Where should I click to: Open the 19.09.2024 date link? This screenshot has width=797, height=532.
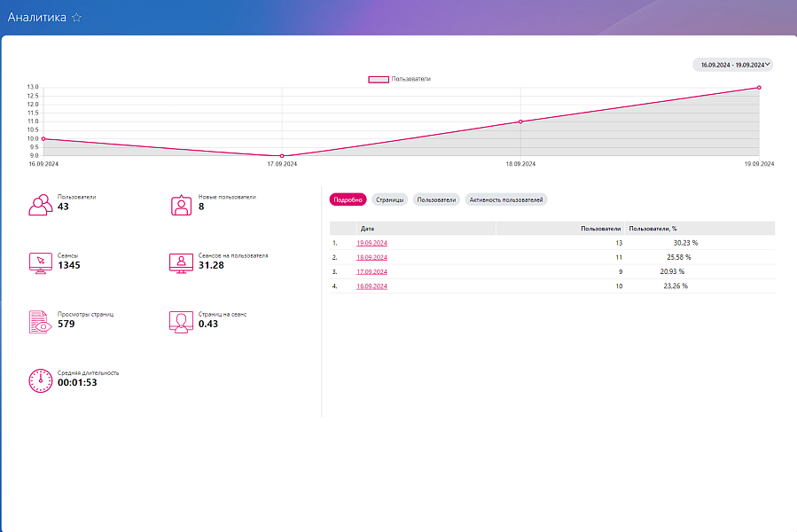click(371, 243)
